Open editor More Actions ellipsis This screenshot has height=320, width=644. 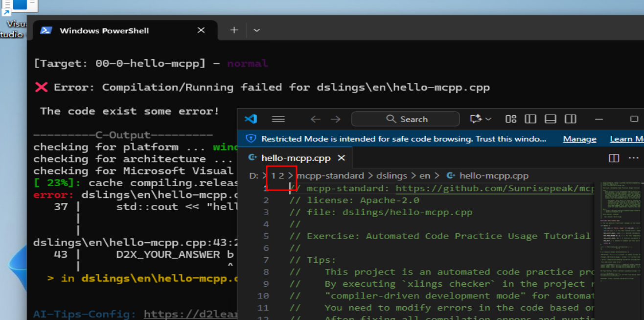pos(633,158)
